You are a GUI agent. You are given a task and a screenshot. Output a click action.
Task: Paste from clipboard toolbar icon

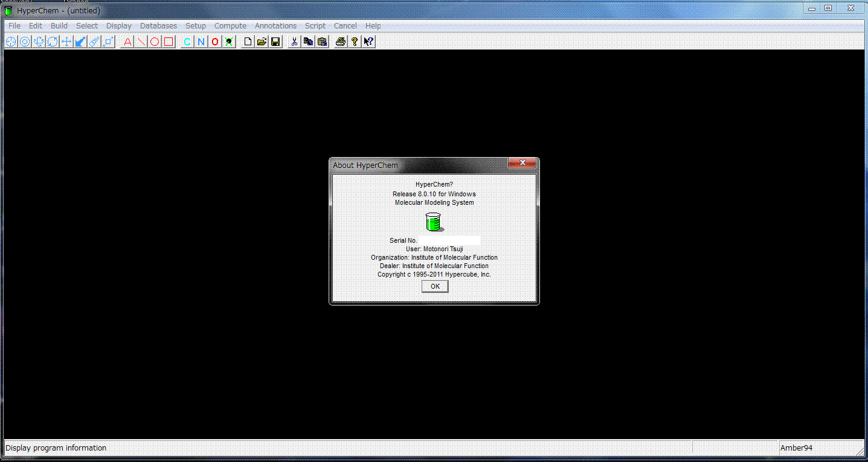[x=322, y=42]
